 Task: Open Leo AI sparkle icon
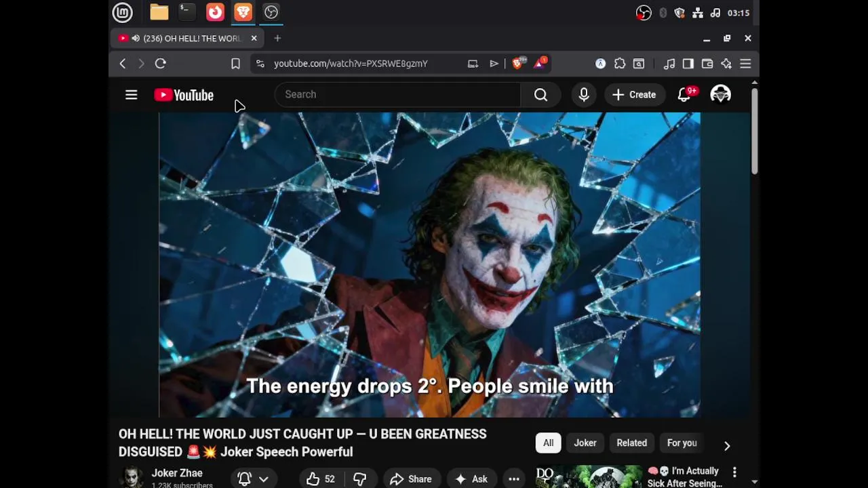coord(726,64)
